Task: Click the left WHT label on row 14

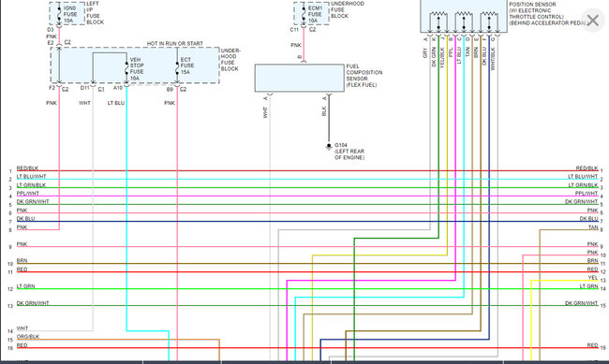Action: tap(22, 328)
